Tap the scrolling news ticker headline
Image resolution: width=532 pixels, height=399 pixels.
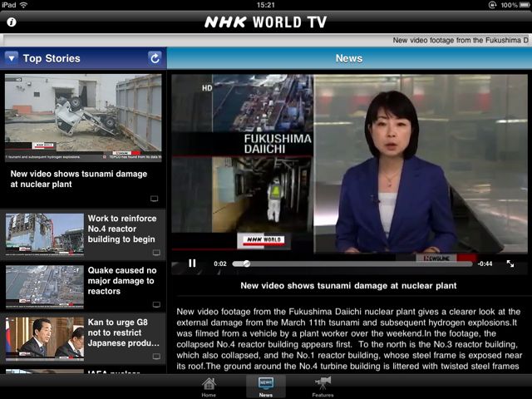(x=461, y=40)
